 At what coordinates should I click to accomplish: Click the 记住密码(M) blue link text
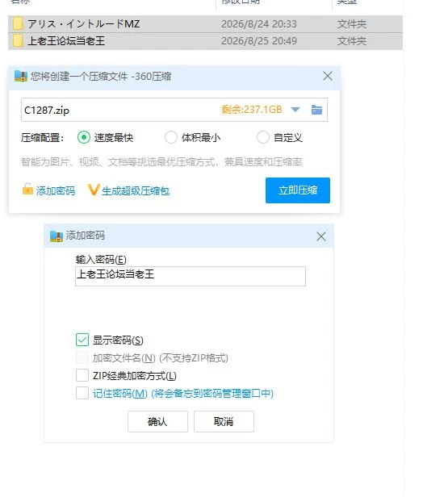(183, 394)
